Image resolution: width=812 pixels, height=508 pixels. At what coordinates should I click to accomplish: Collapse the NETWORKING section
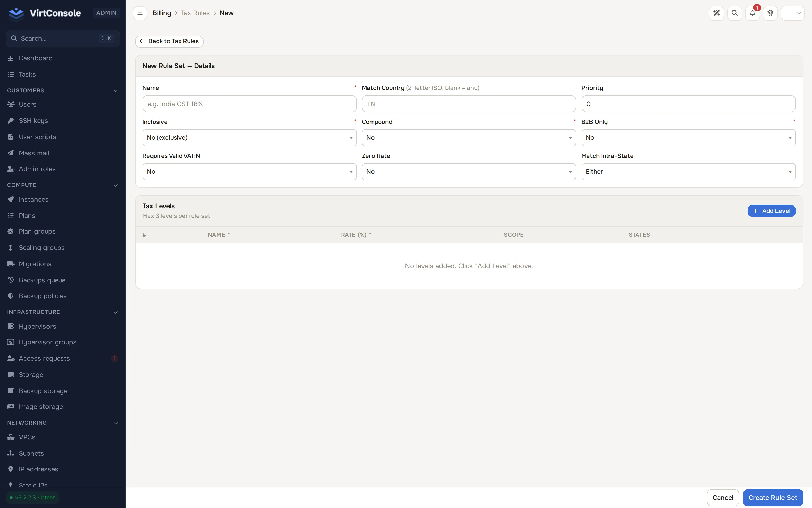pyautogui.click(x=115, y=423)
